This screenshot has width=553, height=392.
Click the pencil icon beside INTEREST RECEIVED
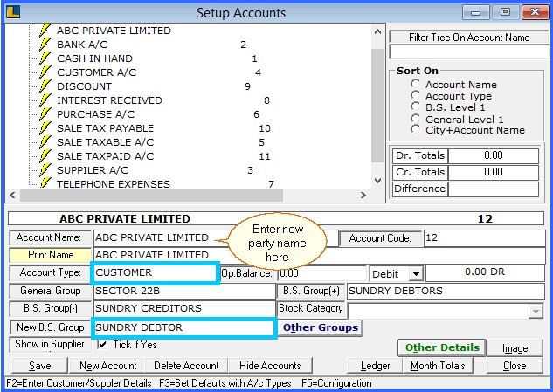tap(46, 100)
